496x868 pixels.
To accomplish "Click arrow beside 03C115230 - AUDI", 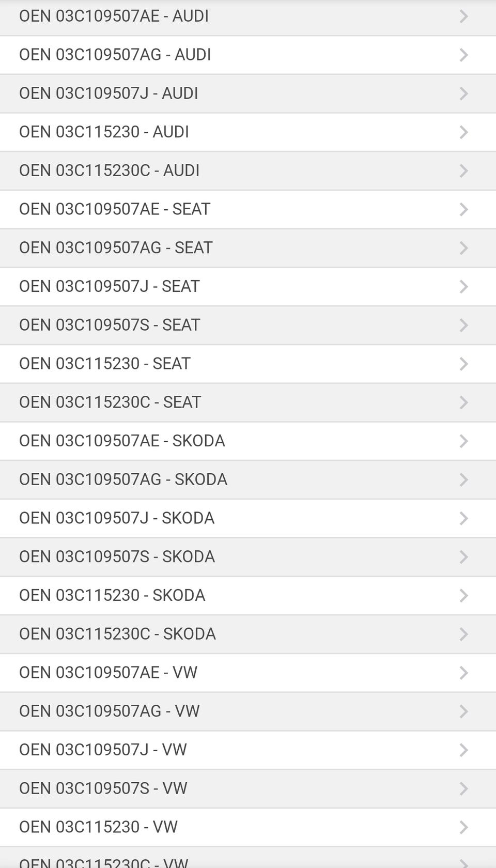I will [x=463, y=132].
